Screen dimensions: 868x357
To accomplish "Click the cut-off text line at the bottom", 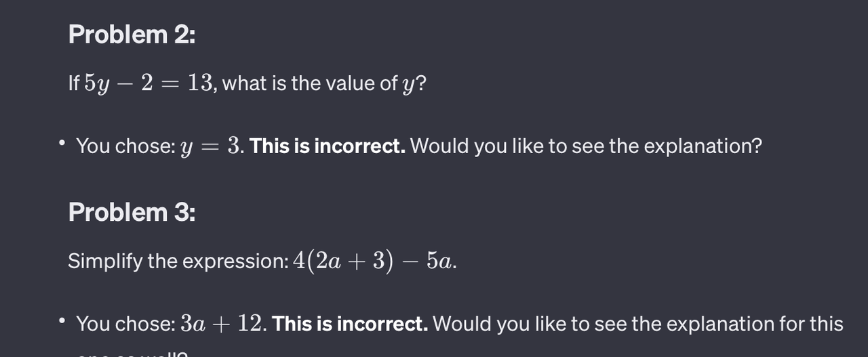I will tap(132, 354).
